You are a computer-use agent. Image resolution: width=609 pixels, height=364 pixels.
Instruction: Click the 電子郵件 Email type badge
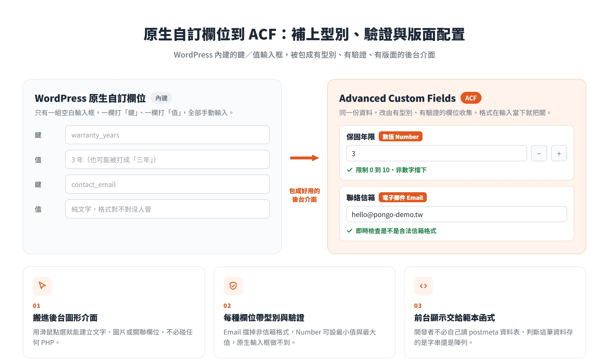[x=403, y=197]
